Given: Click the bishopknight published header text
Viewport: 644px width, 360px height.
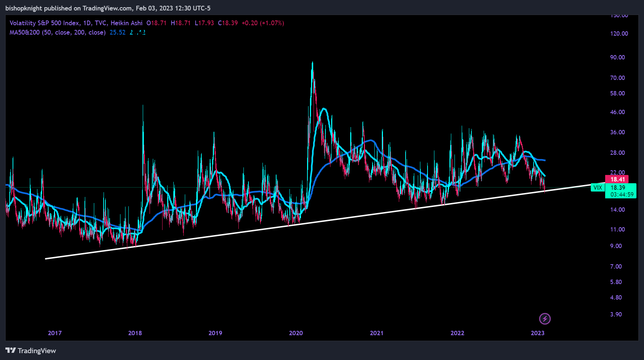Looking at the screenshot, I should 108,8.
